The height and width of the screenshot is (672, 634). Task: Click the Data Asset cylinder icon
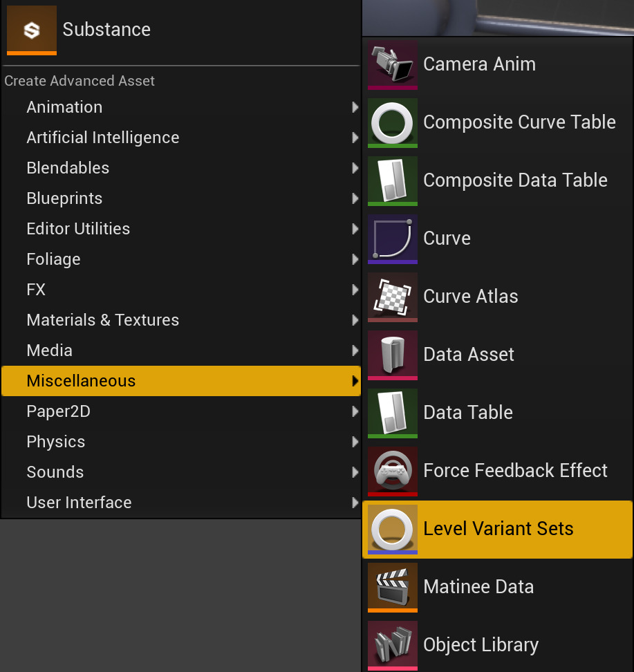392,355
